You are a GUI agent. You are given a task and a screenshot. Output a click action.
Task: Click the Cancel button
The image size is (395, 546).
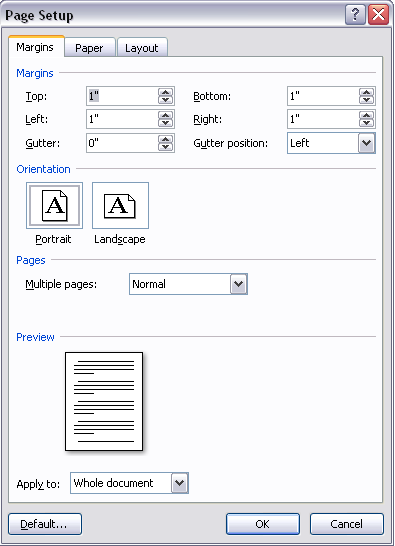point(347,524)
